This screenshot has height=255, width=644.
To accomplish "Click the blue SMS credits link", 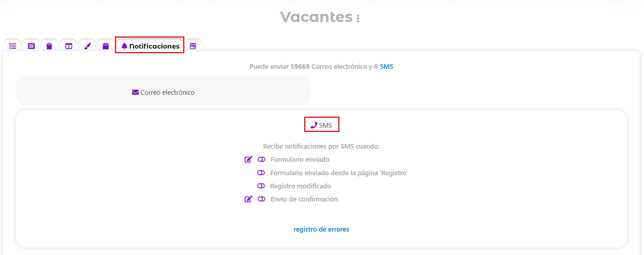I will point(386,67).
